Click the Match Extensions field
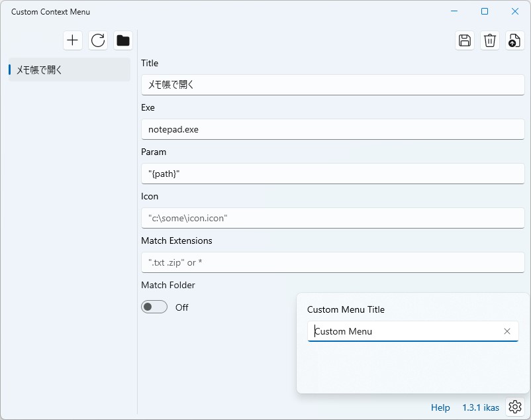The width and height of the screenshot is (531, 420). [x=331, y=262]
